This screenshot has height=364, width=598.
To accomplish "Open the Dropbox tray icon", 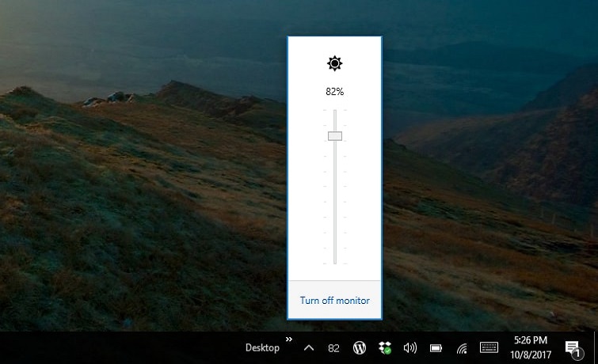I will pyautogui.click(x=385, y=348).
